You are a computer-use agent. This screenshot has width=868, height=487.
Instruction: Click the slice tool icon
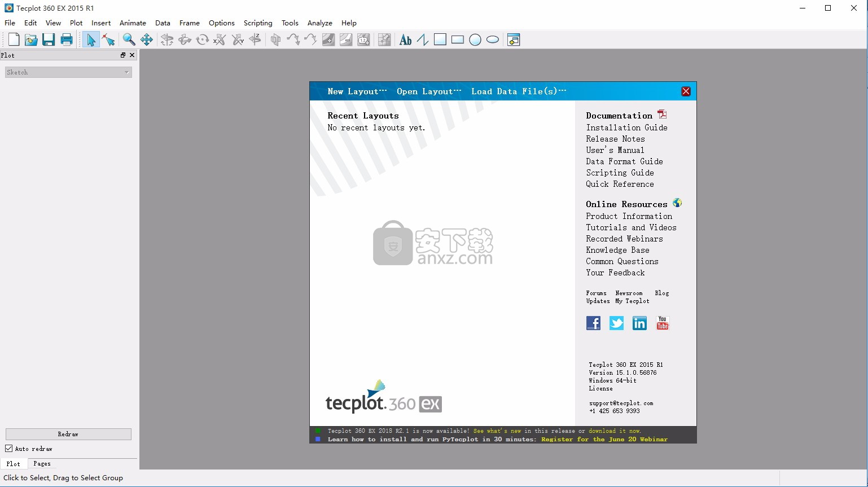(x=275, y=40)
